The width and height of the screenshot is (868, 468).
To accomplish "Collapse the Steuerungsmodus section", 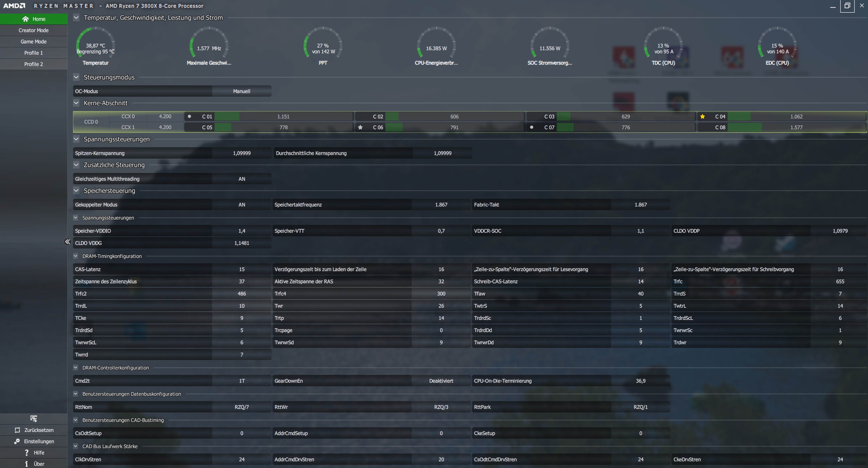I will point(76,77).
